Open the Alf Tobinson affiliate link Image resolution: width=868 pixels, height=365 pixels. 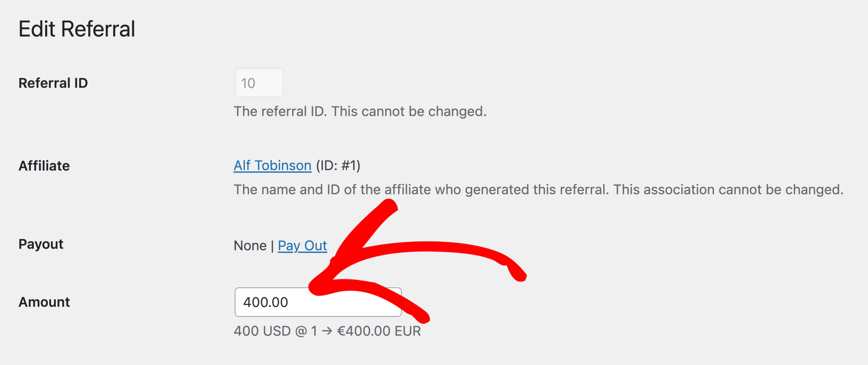pyautogui.click(x=272, y=166)
